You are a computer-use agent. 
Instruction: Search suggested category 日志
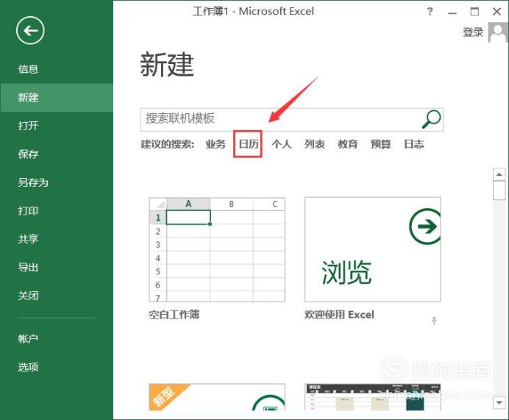pos(414,144)
